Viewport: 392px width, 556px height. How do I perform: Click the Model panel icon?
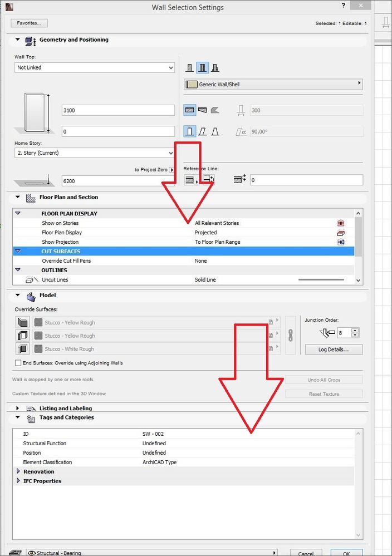point(31,296)
